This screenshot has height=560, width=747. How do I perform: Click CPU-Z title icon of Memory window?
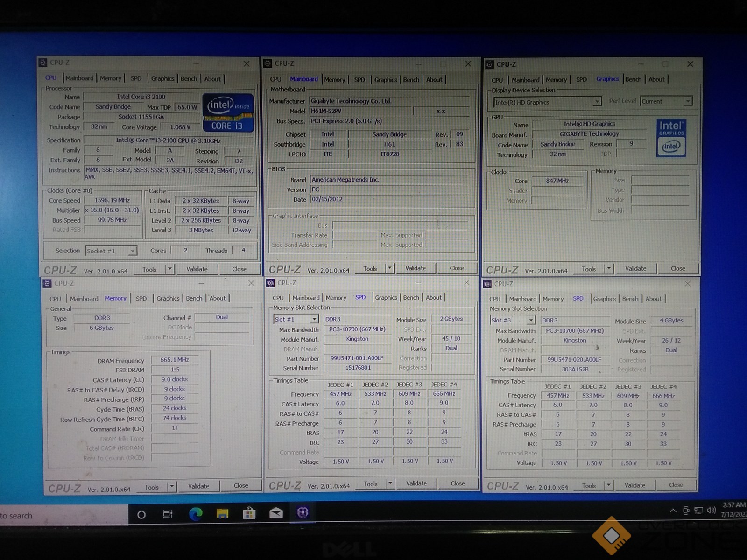pos(47,283)
